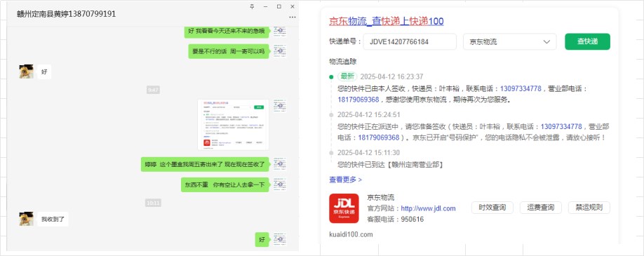The width and height of the screenshot is (644, 256).
Task: Click the contact avatar beside 我收到了
Action: [x=26, y=219]
